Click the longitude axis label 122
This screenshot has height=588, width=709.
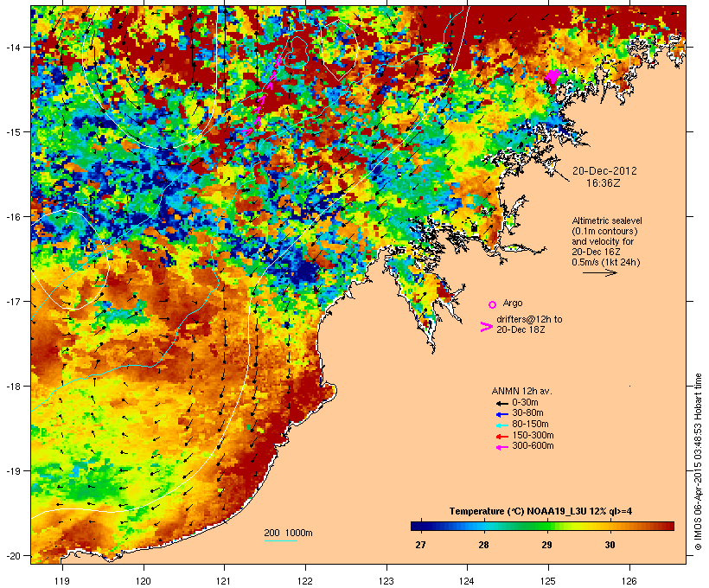(306, 581)
